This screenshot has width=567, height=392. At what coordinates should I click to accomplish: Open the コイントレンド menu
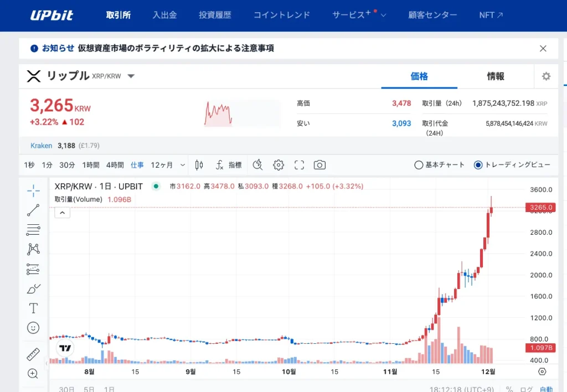coord(281,15)
